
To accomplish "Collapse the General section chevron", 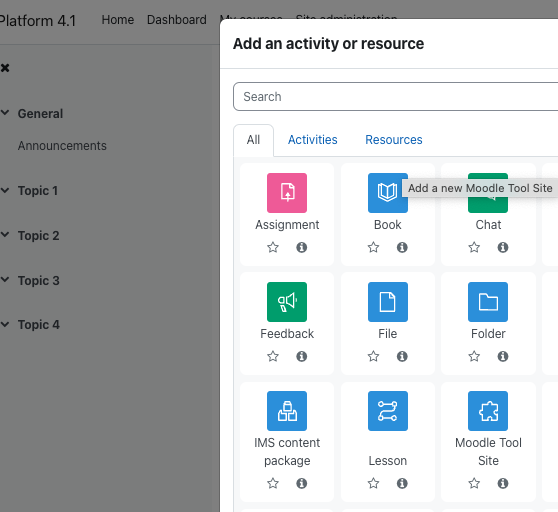I will point(5,113).
